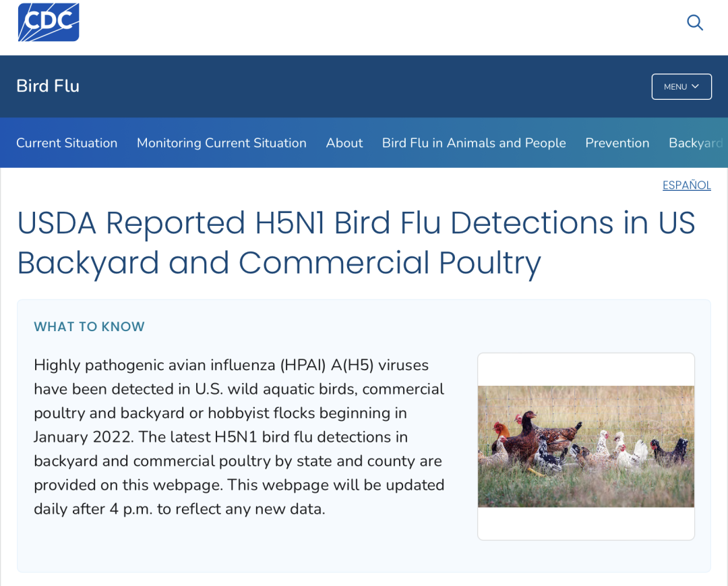This screenshot has width=728, height=586.
Task: Open Bird Flu in Animals and People
Action: pyautogui.click(x=474, y=143)
